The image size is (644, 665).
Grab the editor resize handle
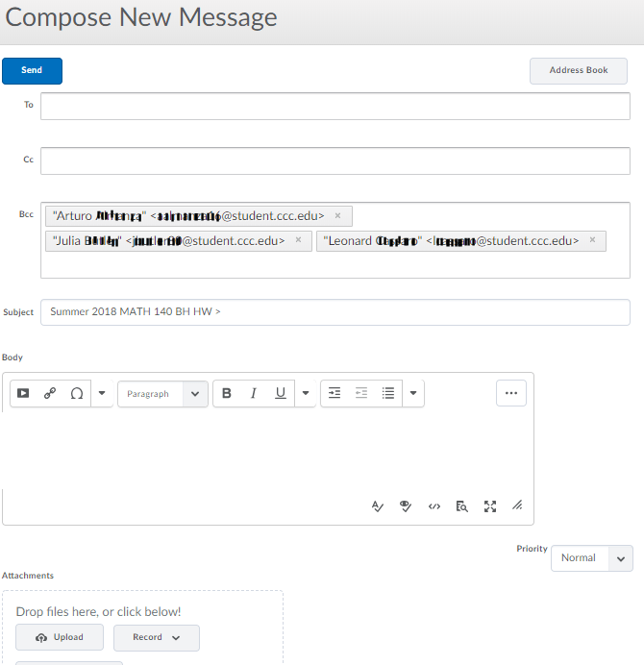(x=517, y=505)
